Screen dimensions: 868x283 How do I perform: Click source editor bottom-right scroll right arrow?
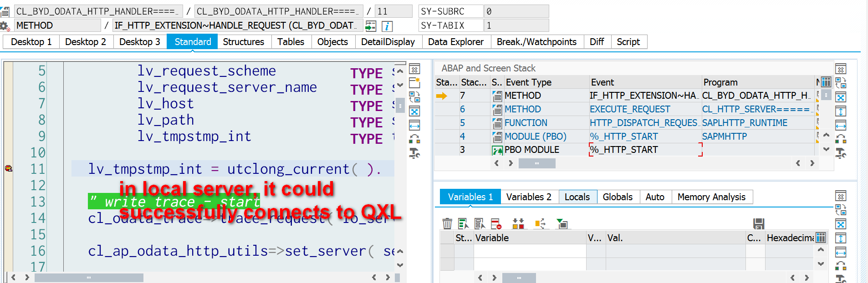point(388,277)
